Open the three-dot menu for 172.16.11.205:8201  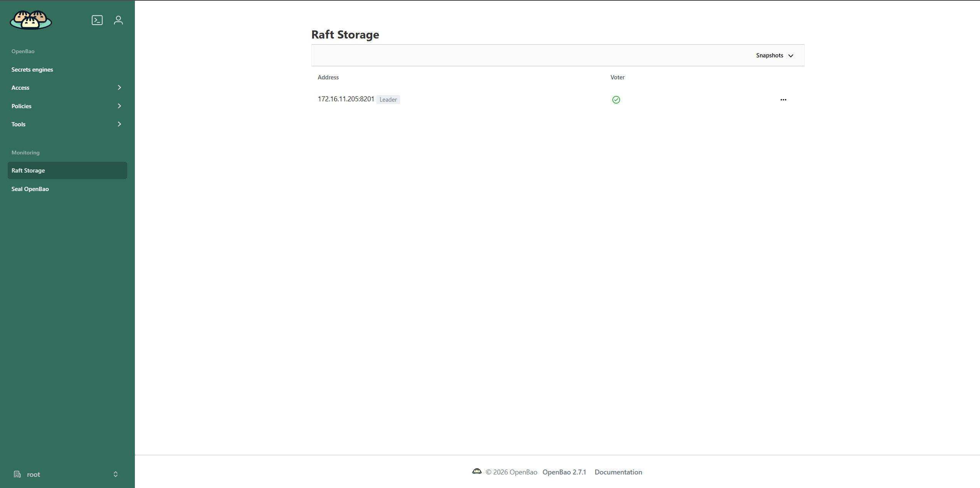coord(783,100)
